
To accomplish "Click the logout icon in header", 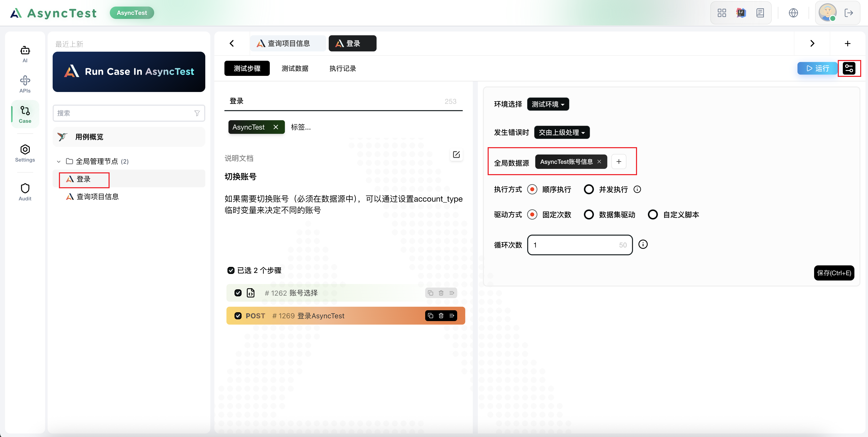I will [x=848, y=13].
